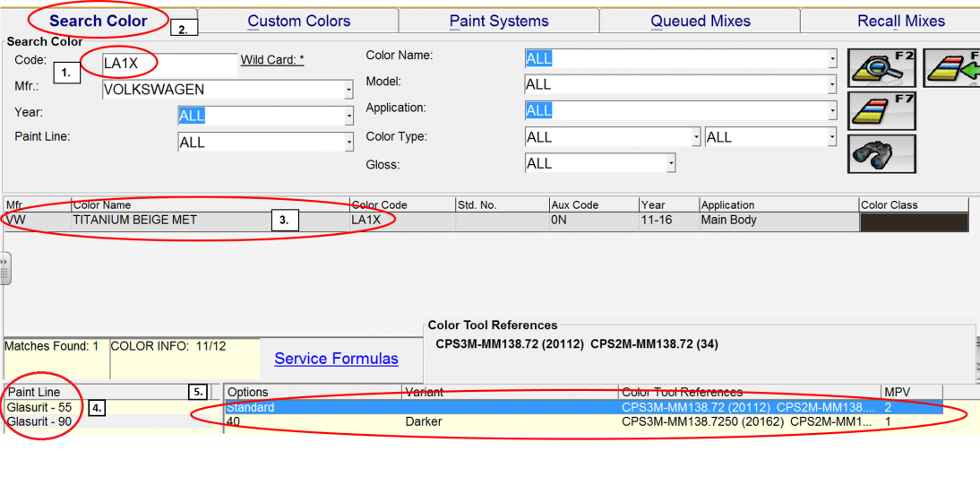Select paint line Glasurit - 55

tap(39, 407)
